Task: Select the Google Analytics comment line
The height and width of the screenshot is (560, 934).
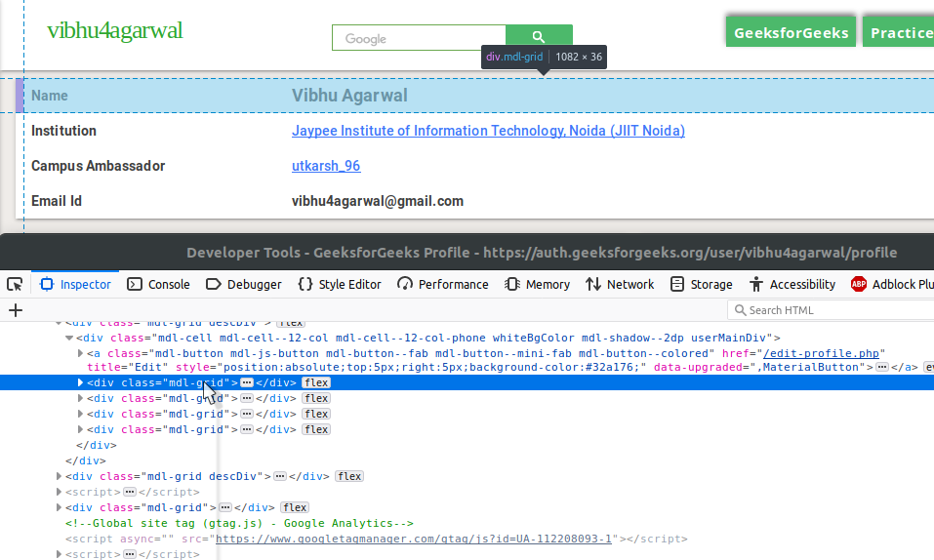Action: coord(239,523)
